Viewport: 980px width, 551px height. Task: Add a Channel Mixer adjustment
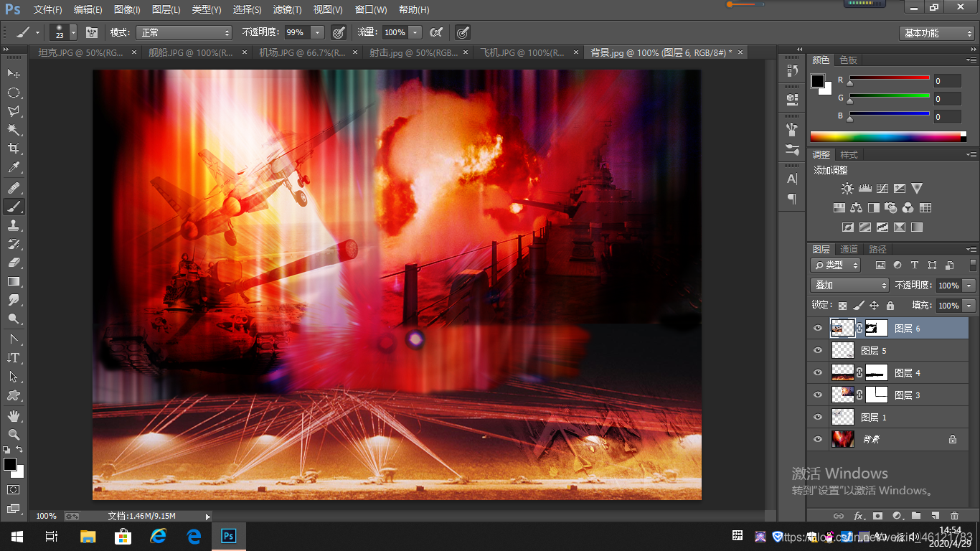[908, 208]
